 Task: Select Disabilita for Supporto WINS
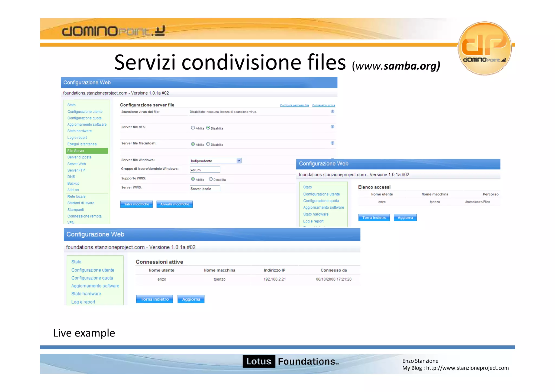[211, 179]
